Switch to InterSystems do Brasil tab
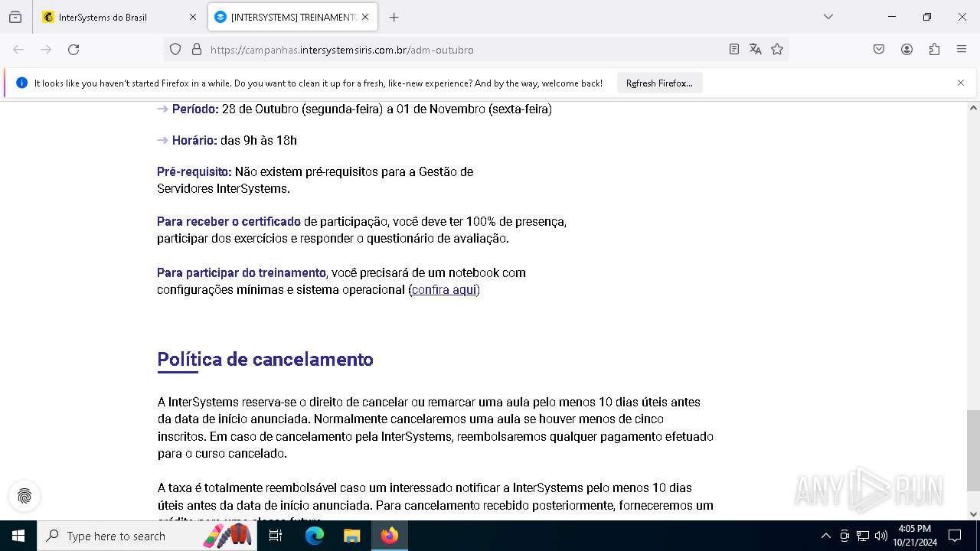980x551 pixels. click(119, 17)
